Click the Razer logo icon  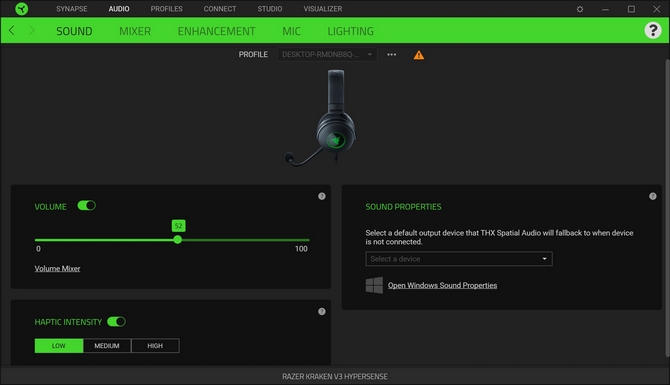coord(21,9)
